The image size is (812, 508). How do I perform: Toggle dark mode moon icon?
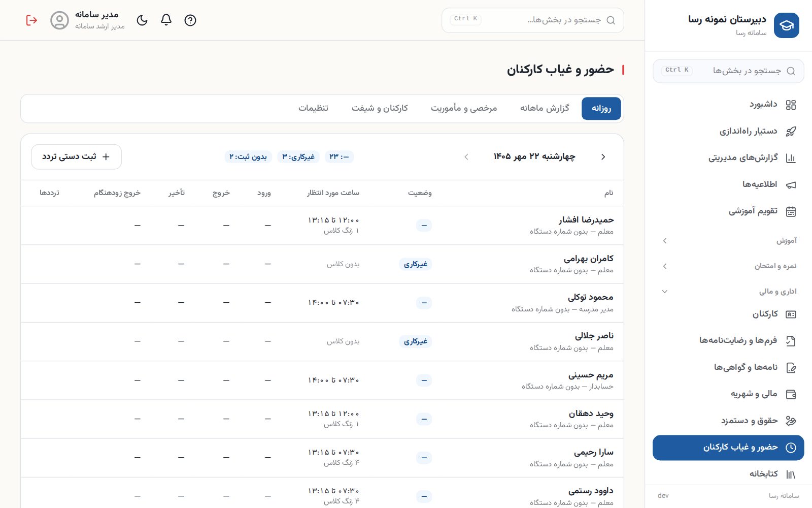[x=142, y=20]
